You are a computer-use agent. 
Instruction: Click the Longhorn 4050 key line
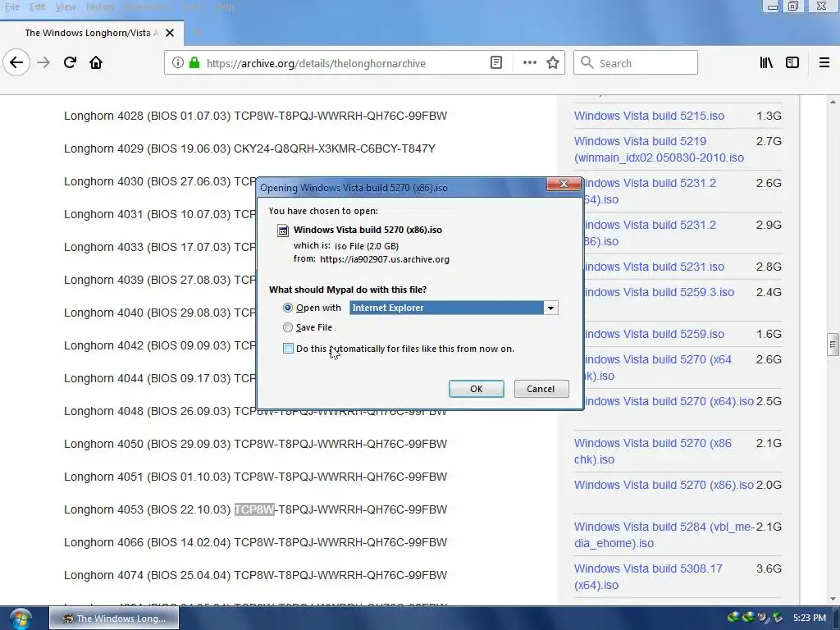point(256,444)
